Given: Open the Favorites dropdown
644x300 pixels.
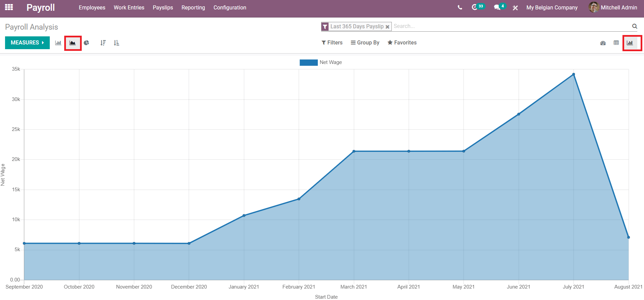Looking at the screenshot, I should (402, 43).
